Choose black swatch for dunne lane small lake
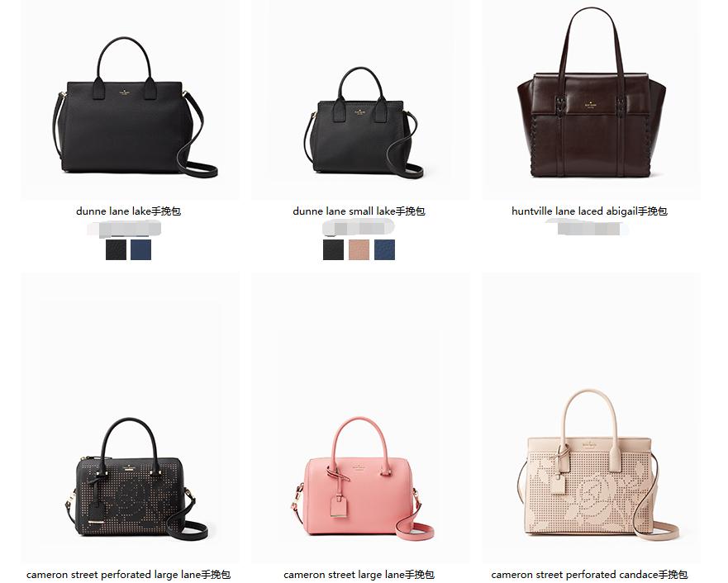The height and width of the screenshot is (583, 728). pos(333,249)
